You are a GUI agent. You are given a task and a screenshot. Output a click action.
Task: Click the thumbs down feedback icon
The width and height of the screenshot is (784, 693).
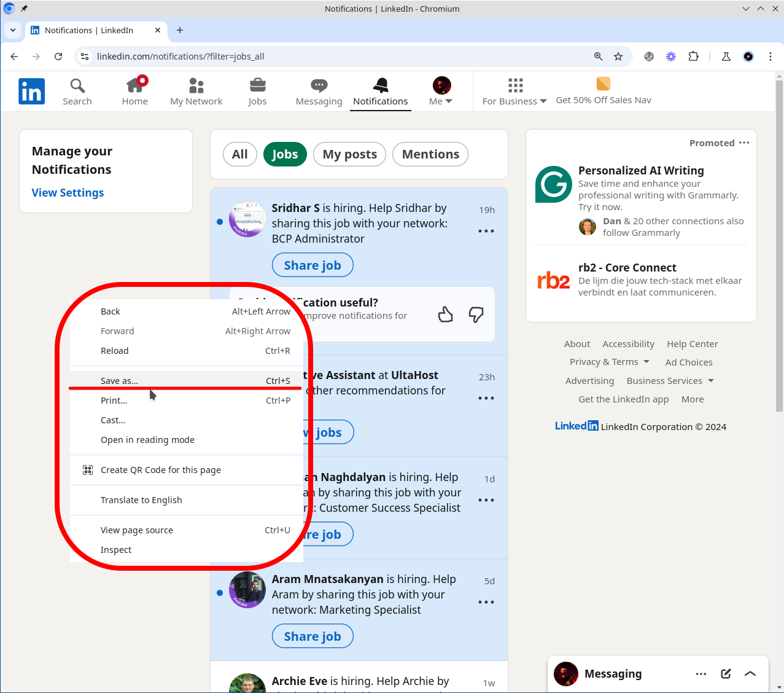point(476,315)
